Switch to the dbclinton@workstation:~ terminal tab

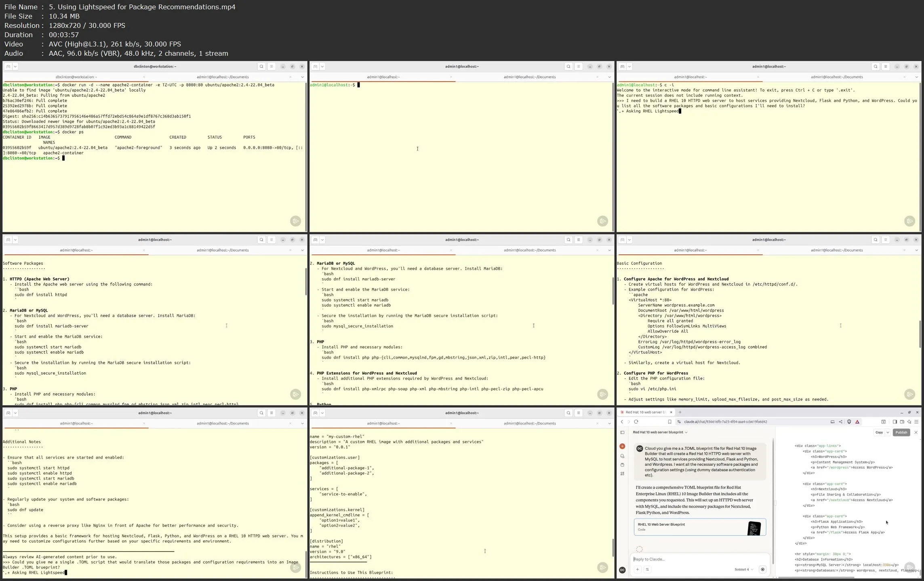tap(76, 77)
